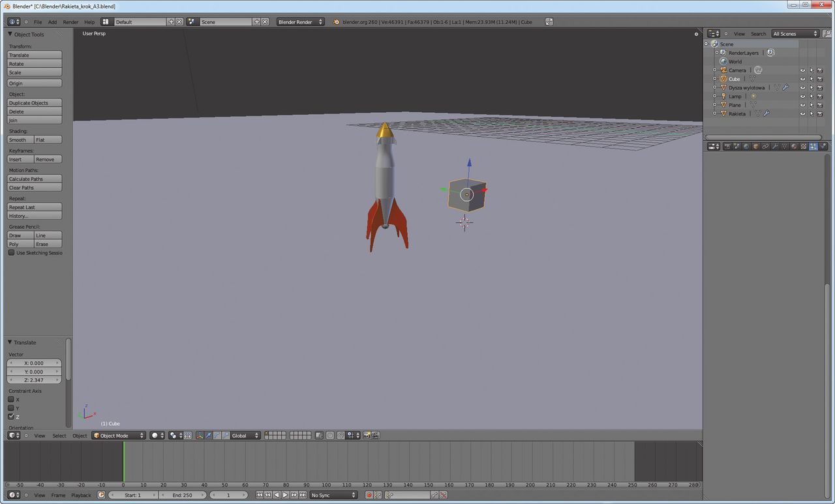Image resolution: width=835 pixels, height=504 pixels.
Task: Jump to the first frame in timeline
Action: [x=259, y=495]
